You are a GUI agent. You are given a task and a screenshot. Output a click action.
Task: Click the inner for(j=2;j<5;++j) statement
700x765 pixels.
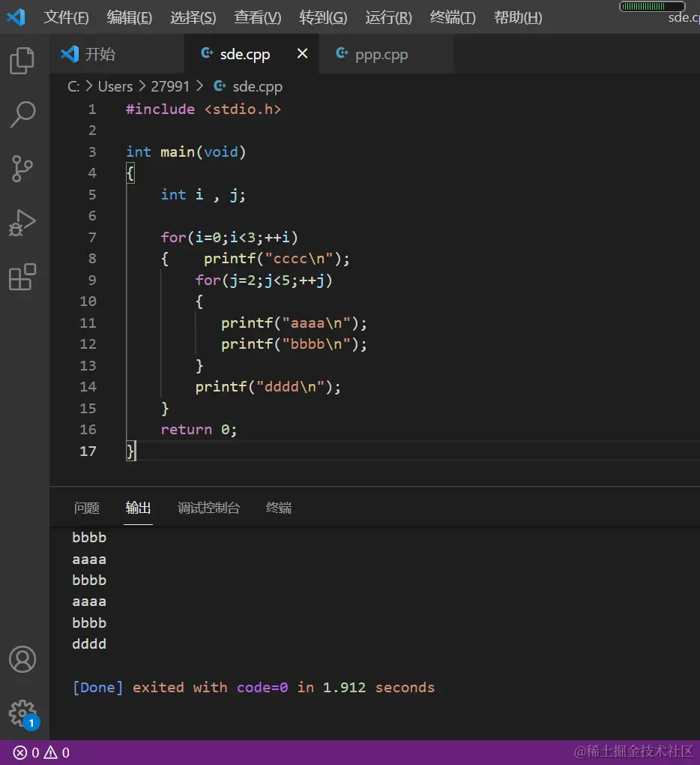pyautogui.click(x=264, y=280)
